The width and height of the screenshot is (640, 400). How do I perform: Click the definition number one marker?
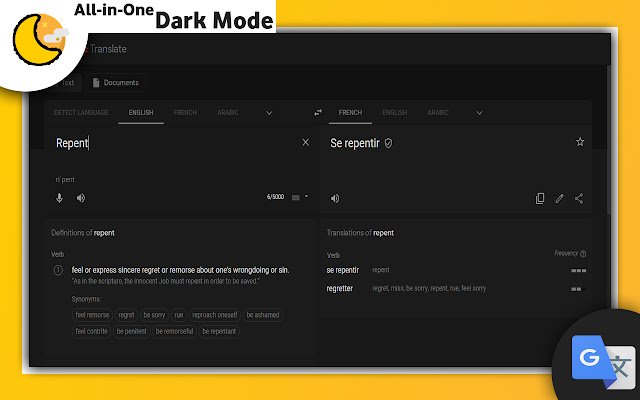pos(58,270)
